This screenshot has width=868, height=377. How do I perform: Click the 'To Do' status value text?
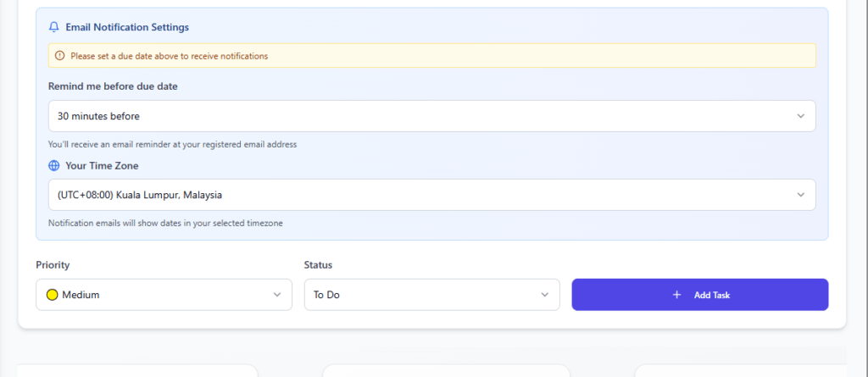click(x=326, y=295)
